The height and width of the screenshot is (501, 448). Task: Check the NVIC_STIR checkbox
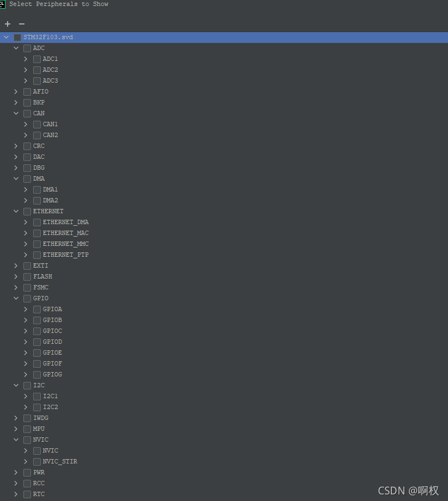(x=37, y=462)
